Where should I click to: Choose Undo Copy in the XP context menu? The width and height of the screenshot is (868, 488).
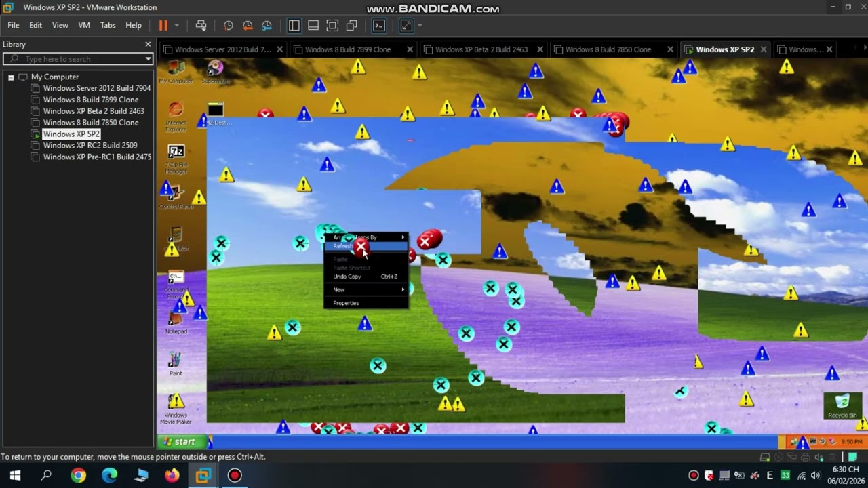[366, 277]
